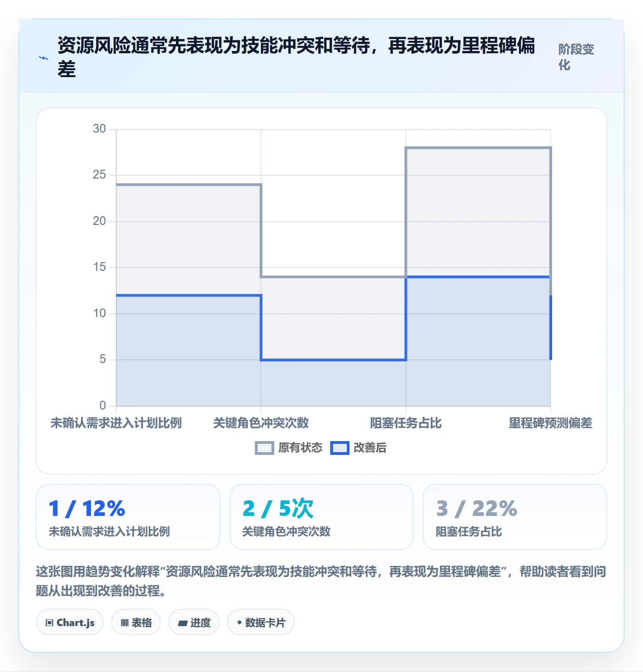The width and height of the screenshot is (643, 672).
Task: Click y-axis value 30
Action: [99, 129]
